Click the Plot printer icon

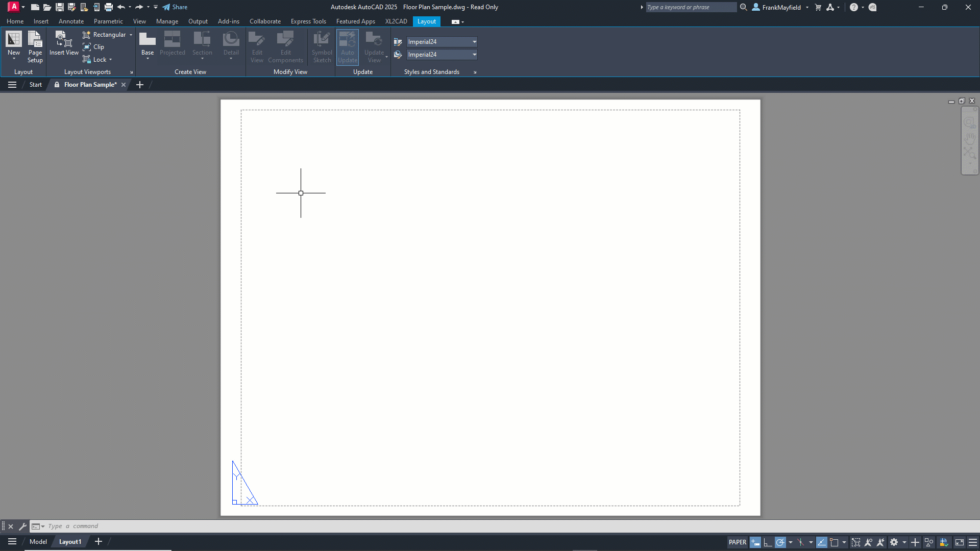click(x=109, y=7)
